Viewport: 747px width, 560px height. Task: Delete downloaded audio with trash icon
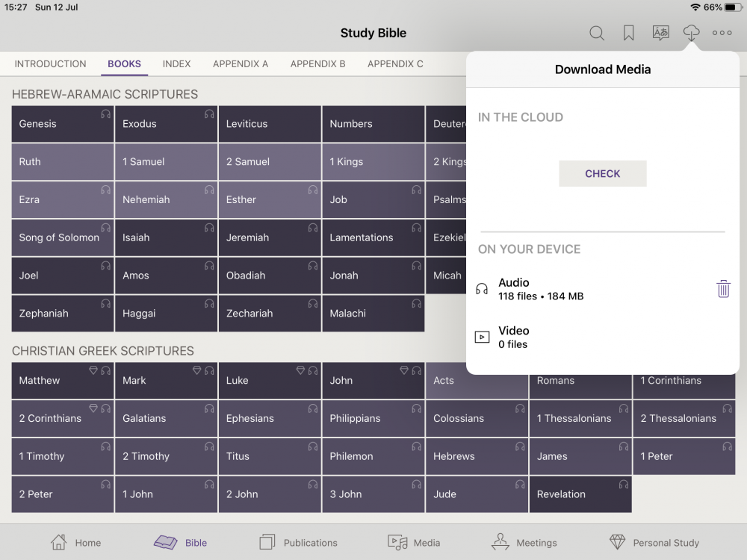723,289
